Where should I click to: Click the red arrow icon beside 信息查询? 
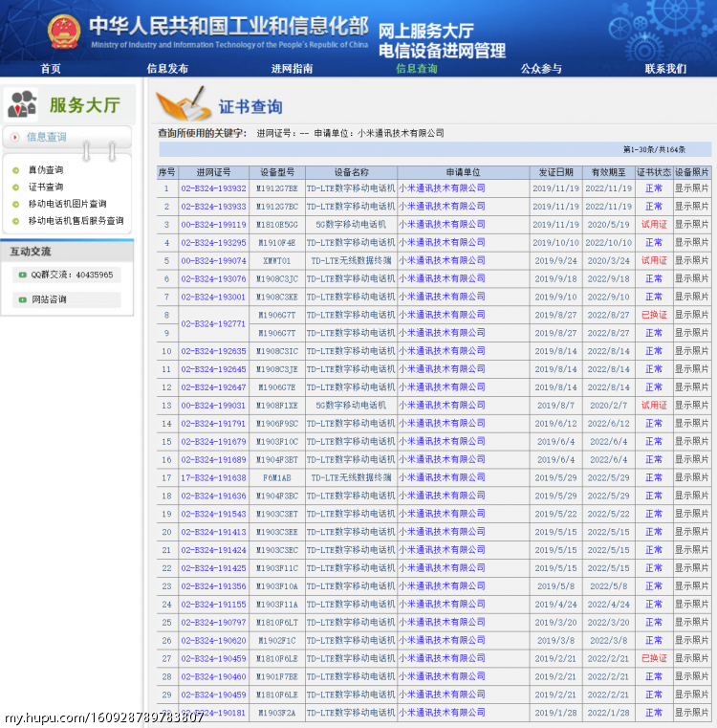point(15,137)
